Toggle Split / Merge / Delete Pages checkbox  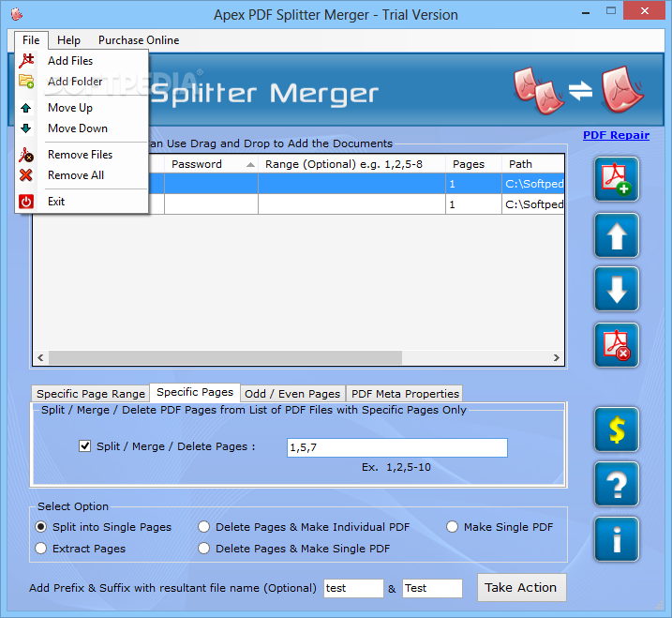tap(85, 446)
